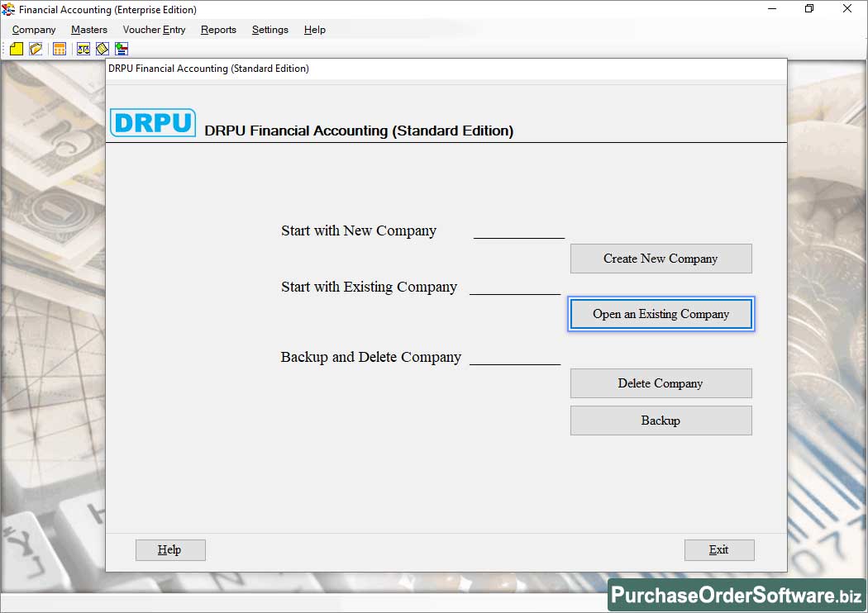Click the 'Start with Existing Company' label
Screen dimensions: 868x613
[x=370, y=287]
